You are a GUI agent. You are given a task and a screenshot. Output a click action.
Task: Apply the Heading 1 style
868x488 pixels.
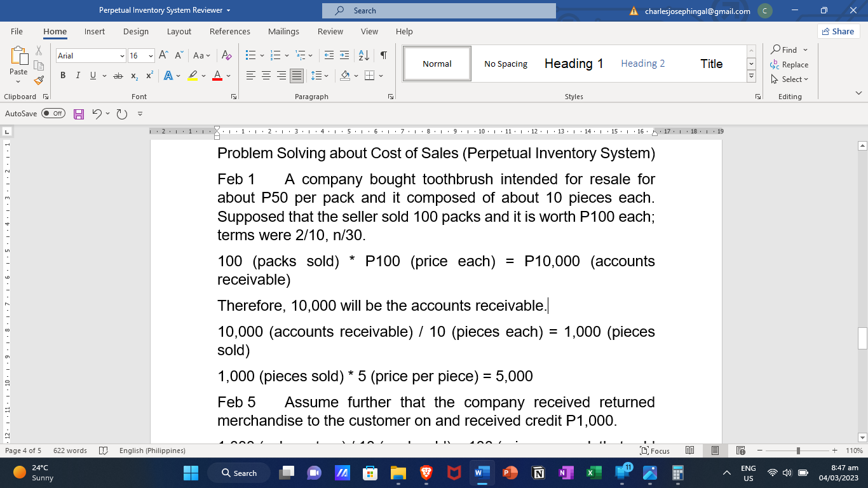click(x=574, y=64)
